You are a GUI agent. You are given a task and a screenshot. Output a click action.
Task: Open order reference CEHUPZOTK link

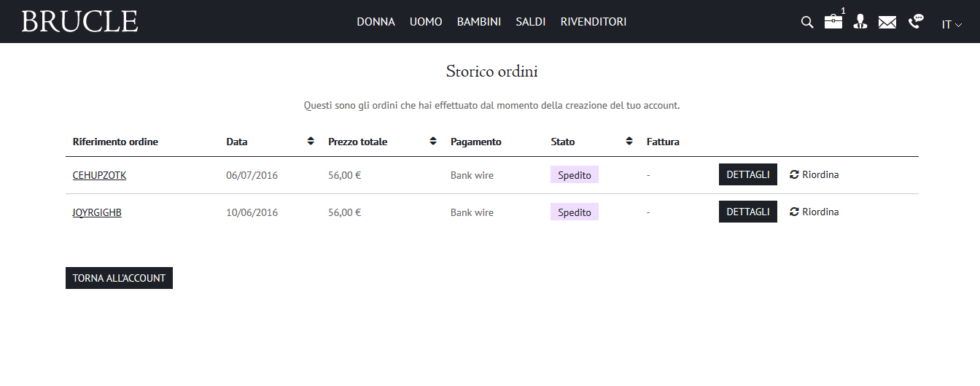(x=99, y=175)
